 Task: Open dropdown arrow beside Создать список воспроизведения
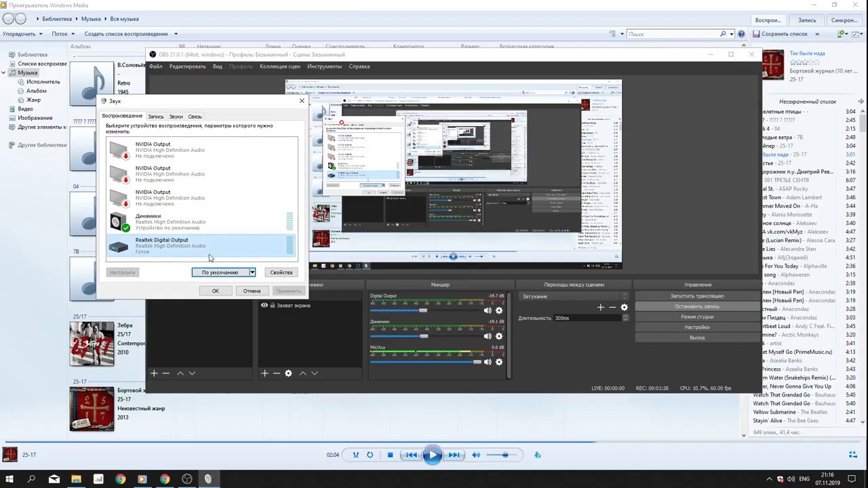click(x=176, y=34)
